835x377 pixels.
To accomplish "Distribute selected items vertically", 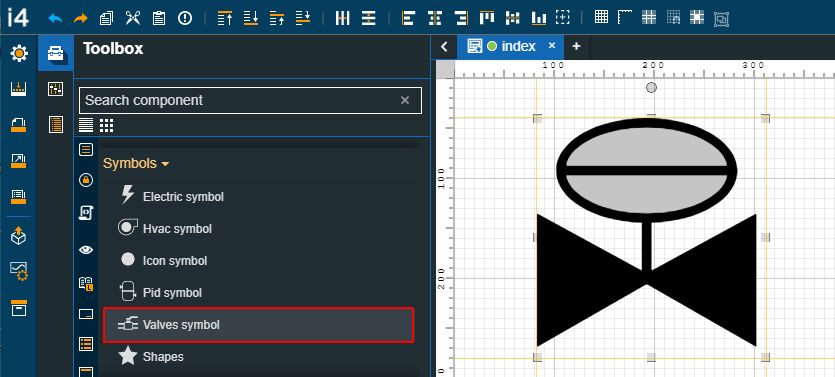I will point(369,18).
